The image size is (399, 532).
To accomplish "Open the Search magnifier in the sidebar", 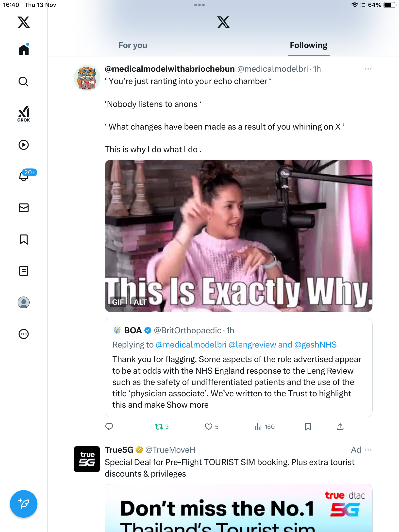I will (x=24, y=82).
